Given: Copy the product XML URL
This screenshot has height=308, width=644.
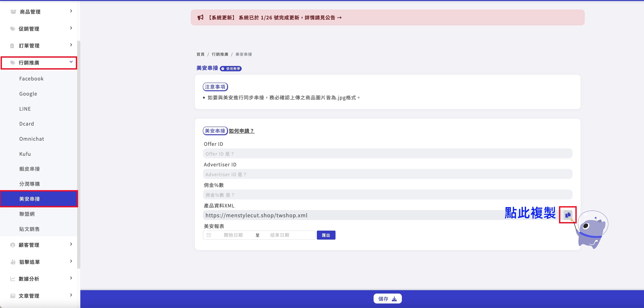Looking at the screenshot, I should [568, 215].
